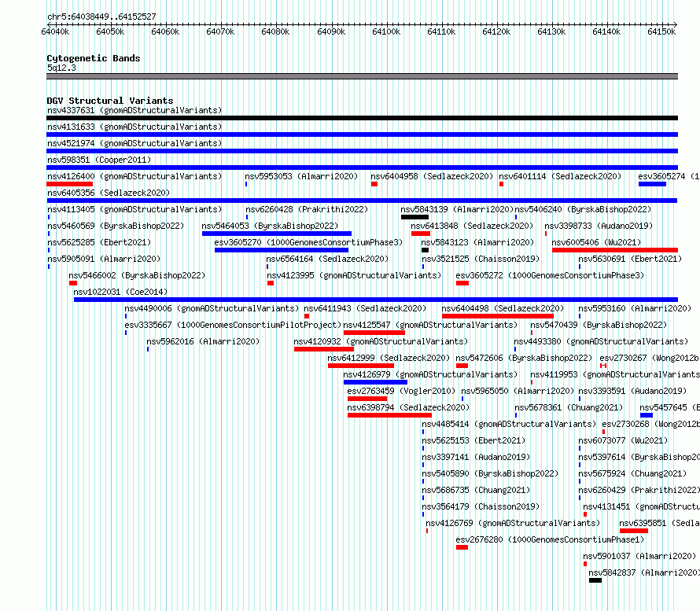700x611 pixels.
Task: Select nsv5405890 ByrskaBishop2022 label
Action: tap(490, 473)
